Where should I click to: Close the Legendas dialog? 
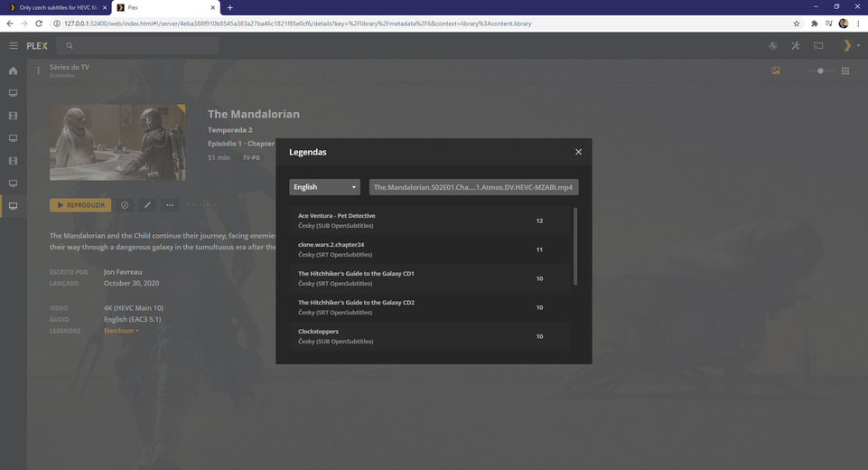coord(578,152)
